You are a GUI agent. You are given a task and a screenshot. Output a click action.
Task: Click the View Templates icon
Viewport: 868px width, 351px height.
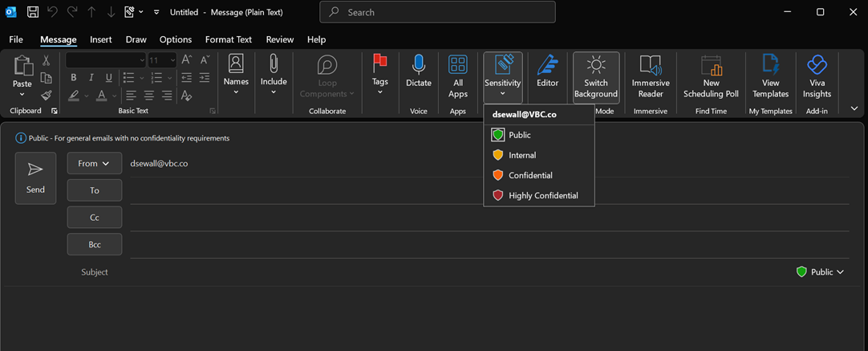pyautogui.click(x=770, y=66)
